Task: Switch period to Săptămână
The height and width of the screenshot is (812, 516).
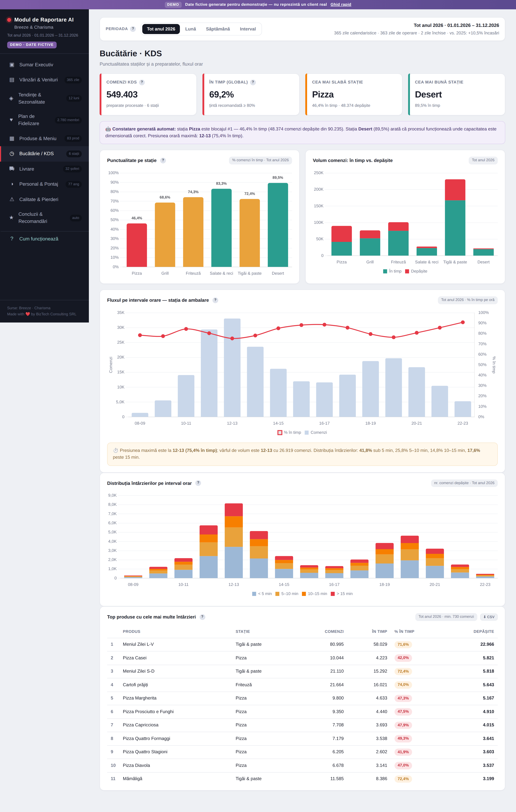Action: click(x=218, y=29)
